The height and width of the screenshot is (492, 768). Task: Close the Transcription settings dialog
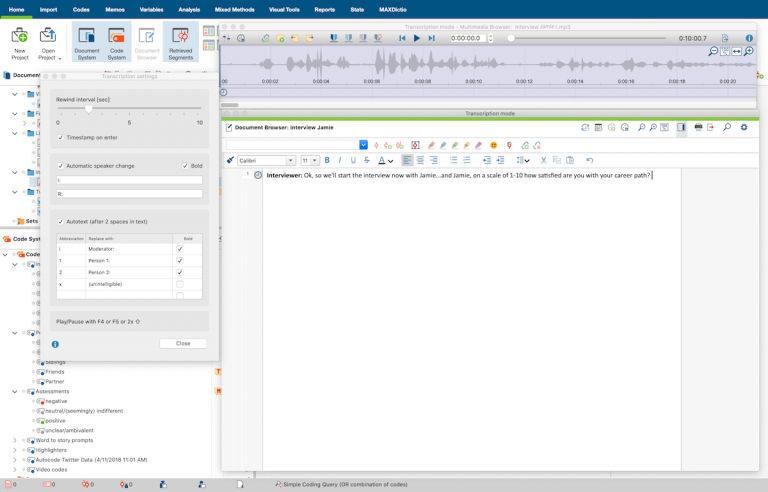pos(183,344)
